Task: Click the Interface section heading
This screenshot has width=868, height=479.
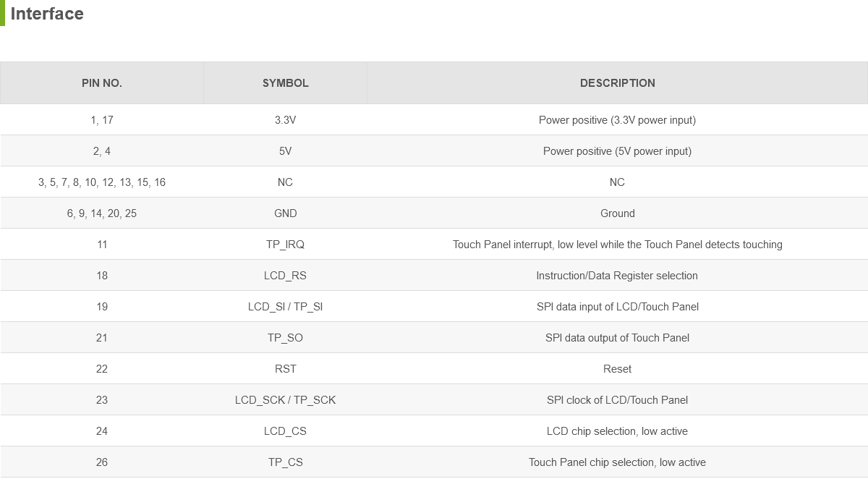Action: coord(47,14)
